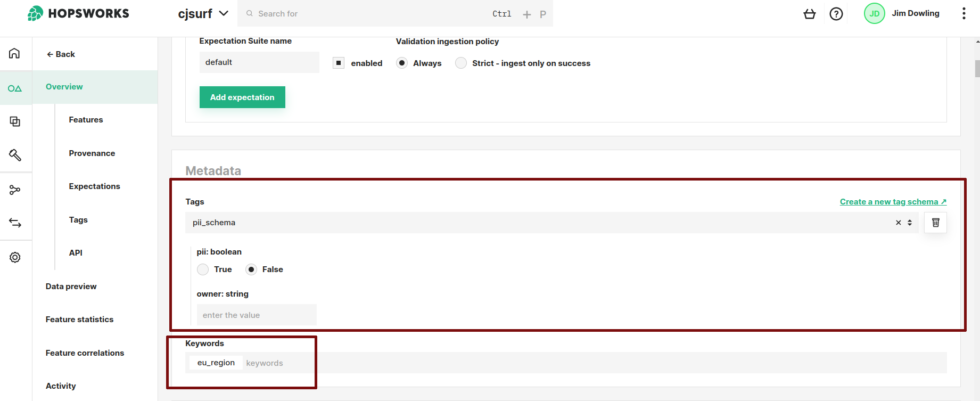980x401 pixels.
Task: Click the shopping basket icon
Action: (809, 14)
